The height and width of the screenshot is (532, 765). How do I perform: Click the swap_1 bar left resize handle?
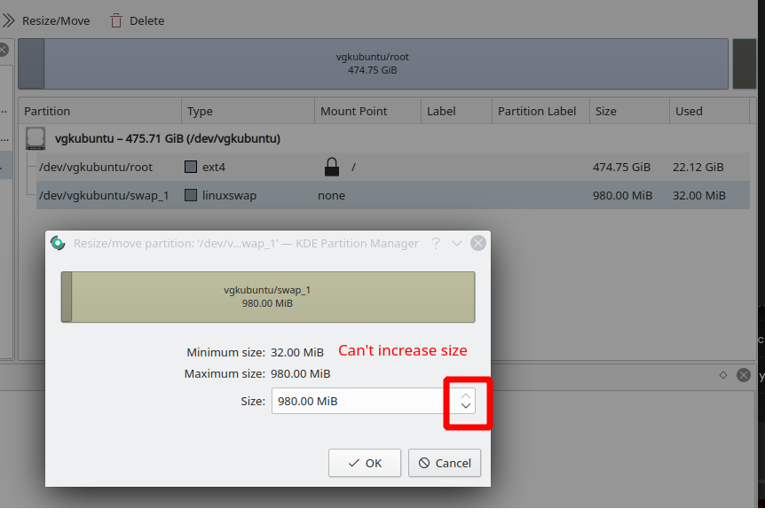click(67, 297)
